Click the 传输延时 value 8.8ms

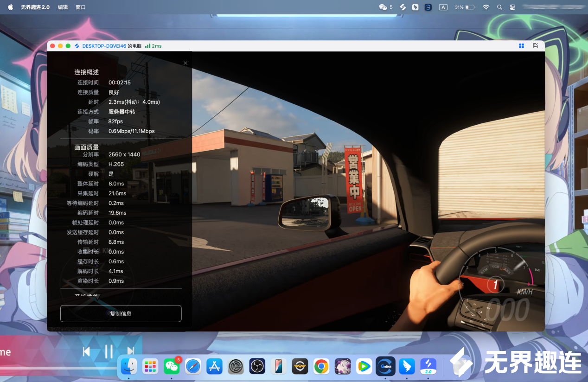click(x=116, y=242)
